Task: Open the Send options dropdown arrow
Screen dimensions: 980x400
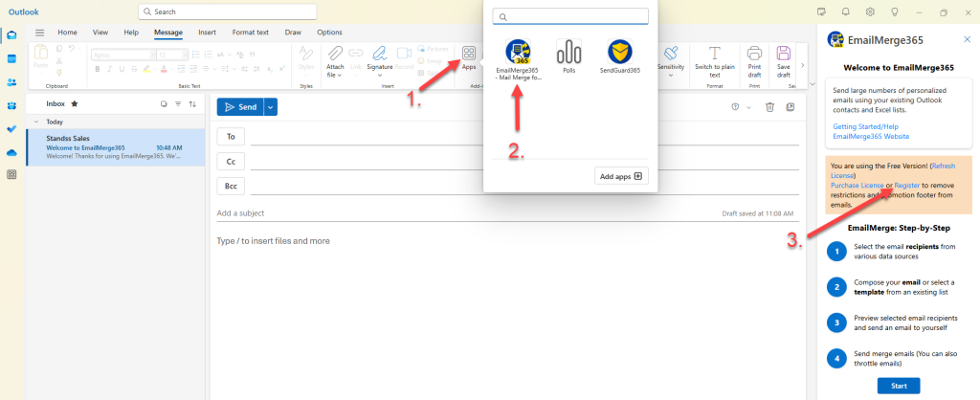Action: pyautogui.click(x=270, y=107)
